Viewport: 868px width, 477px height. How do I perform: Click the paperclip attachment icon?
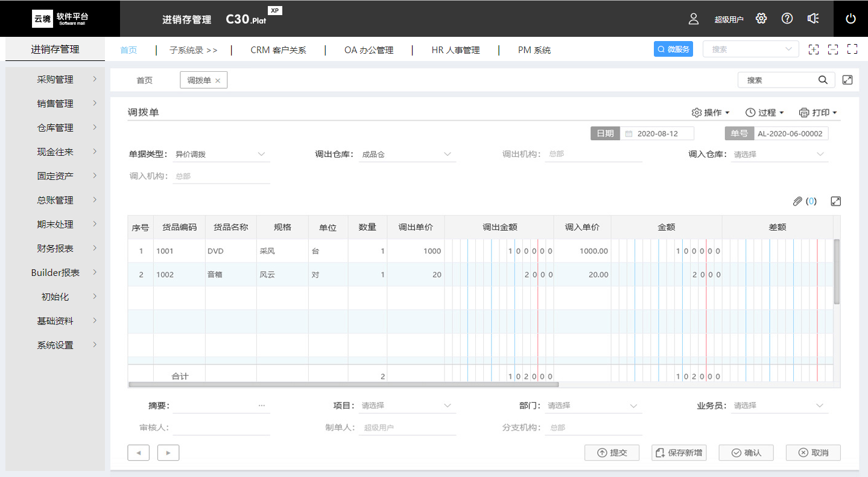(797, 202)
